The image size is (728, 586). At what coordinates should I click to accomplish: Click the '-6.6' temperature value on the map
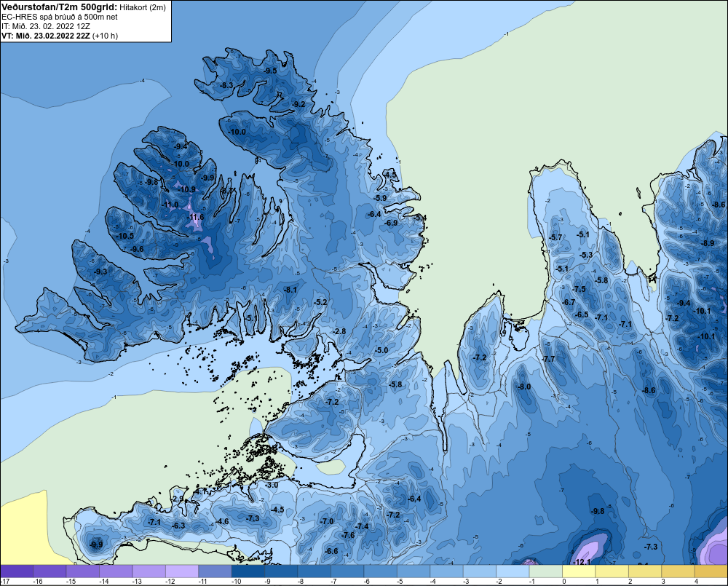pos(331,552)
